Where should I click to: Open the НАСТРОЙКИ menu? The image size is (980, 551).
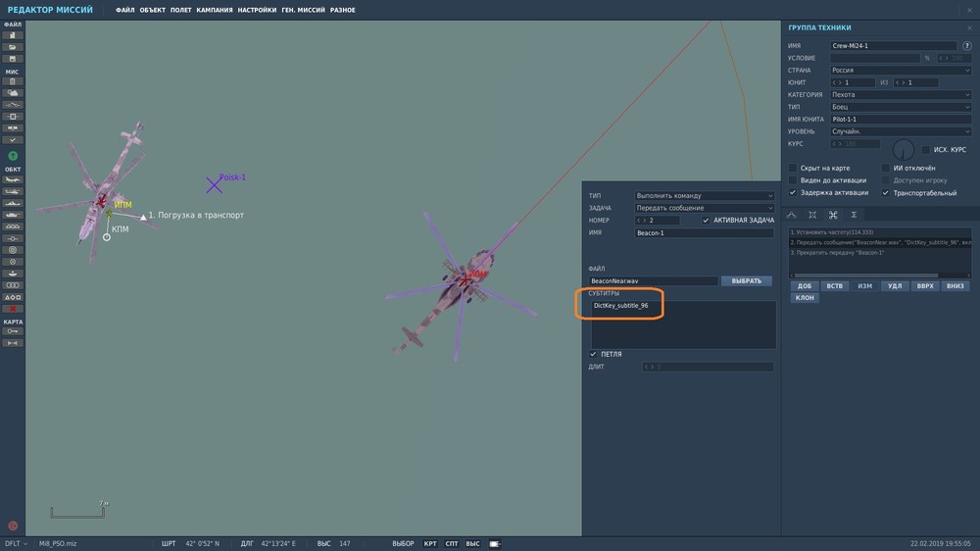point(257,10)
